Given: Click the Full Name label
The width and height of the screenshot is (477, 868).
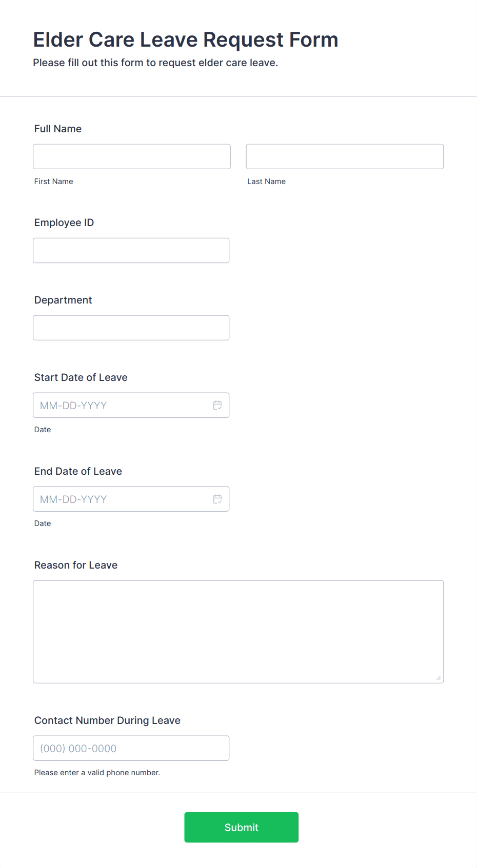Looking at the screenshot, I should (x=58, y=129).
